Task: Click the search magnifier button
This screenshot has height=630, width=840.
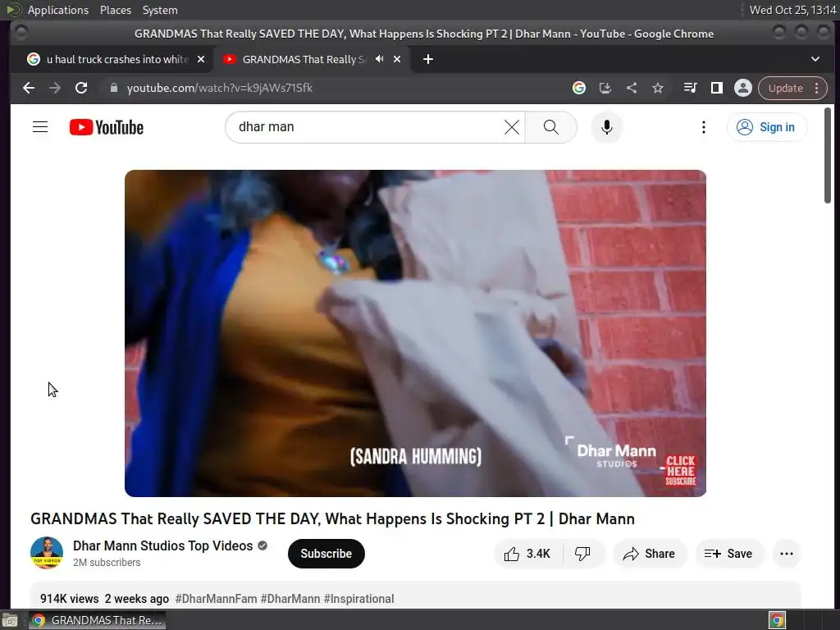Action: 550,127
